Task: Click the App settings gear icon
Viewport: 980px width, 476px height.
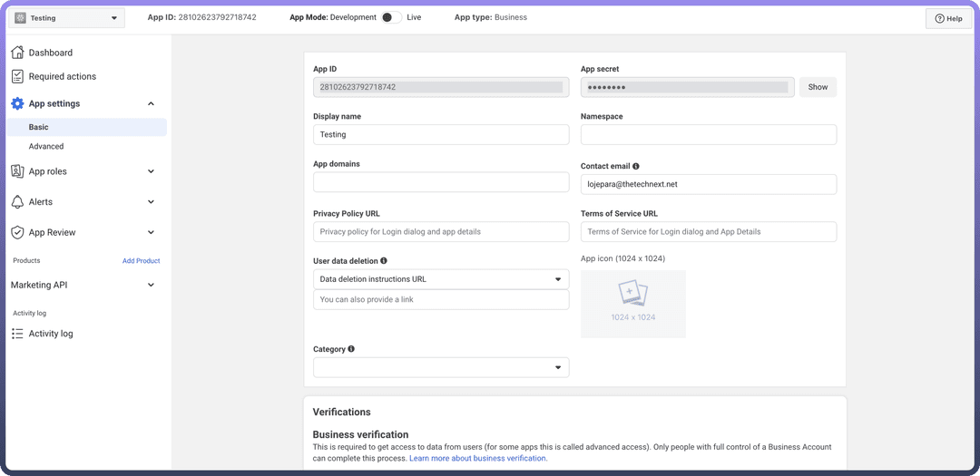Action: click(17, 104)
